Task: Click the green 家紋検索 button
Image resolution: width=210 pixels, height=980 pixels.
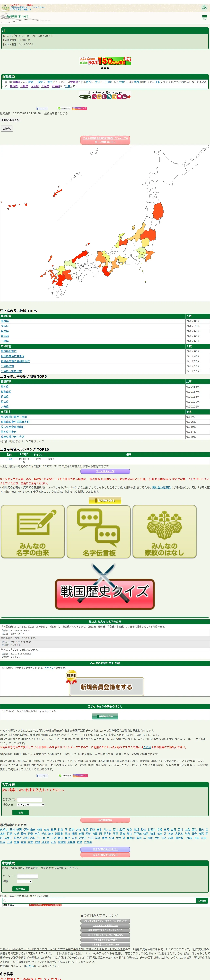Action: (21, 889)
